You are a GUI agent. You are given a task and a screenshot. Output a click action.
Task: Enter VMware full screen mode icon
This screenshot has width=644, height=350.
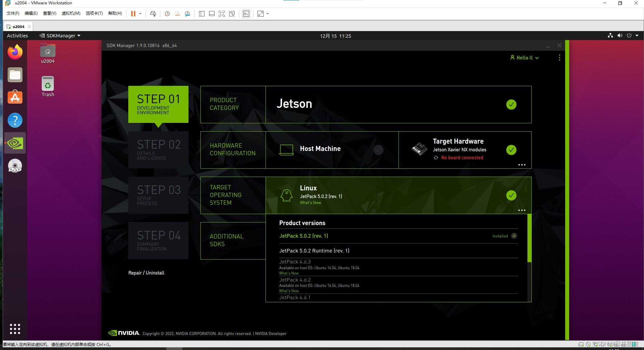(222, 14)
